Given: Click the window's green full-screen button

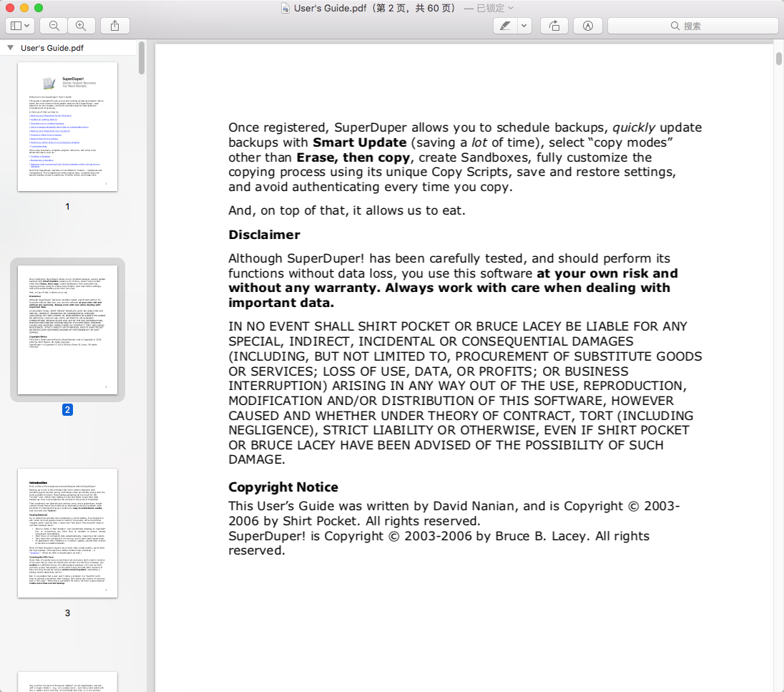Looking at the screenshot, I should pos(39,8).
